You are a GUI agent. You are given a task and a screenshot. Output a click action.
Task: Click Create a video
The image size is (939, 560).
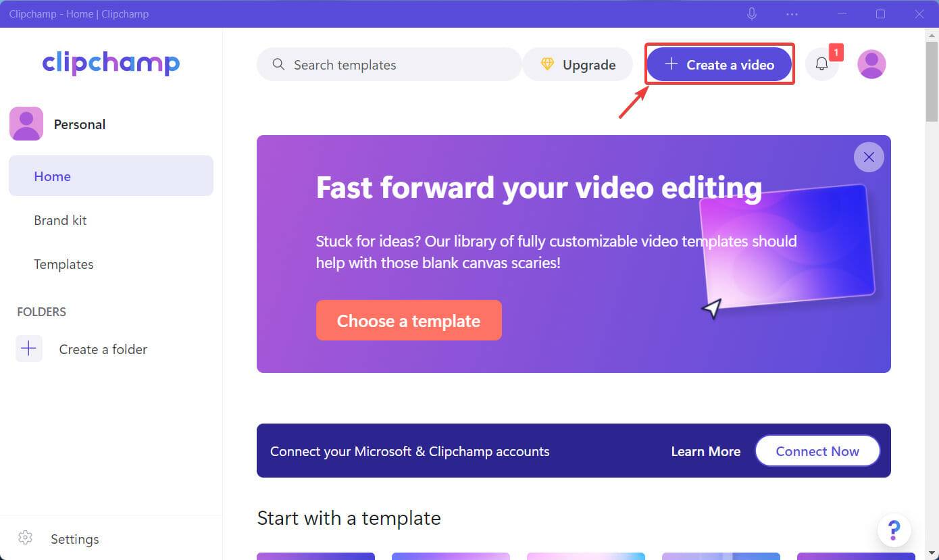point(719,64)
